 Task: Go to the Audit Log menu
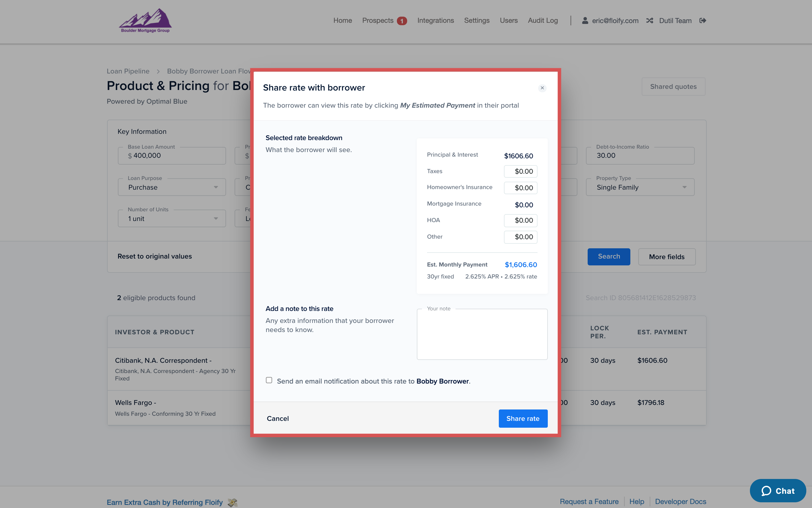(x=543, y=21)
